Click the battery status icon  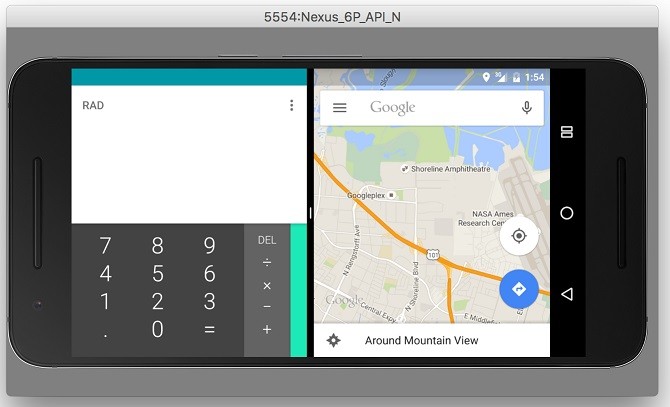coord(517,77)
